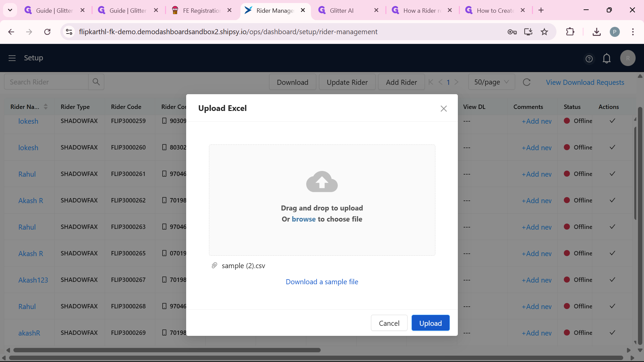Click the Update Rider button

(x=347, y=82)
